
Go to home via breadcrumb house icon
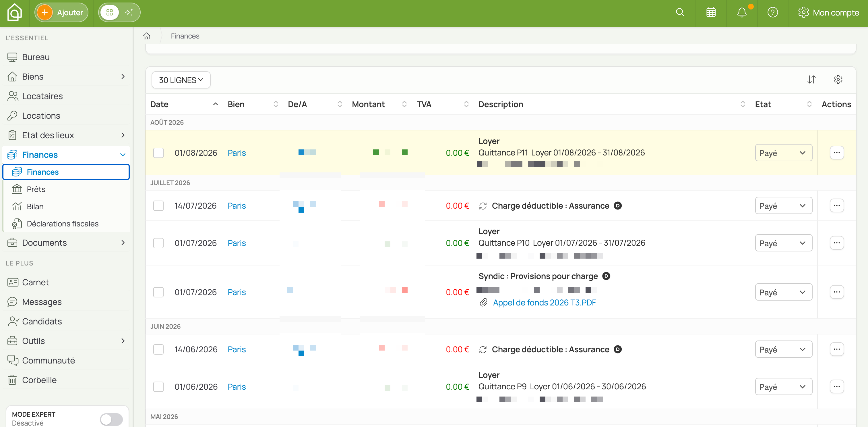click(x=147, y=36)
